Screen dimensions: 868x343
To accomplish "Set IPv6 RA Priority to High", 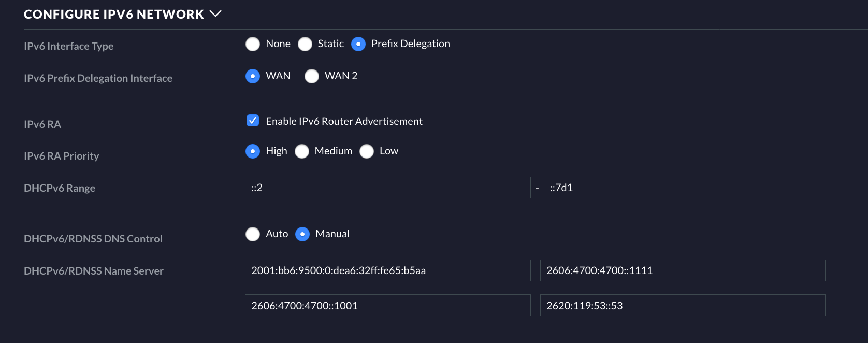I will tap(253, 151).
